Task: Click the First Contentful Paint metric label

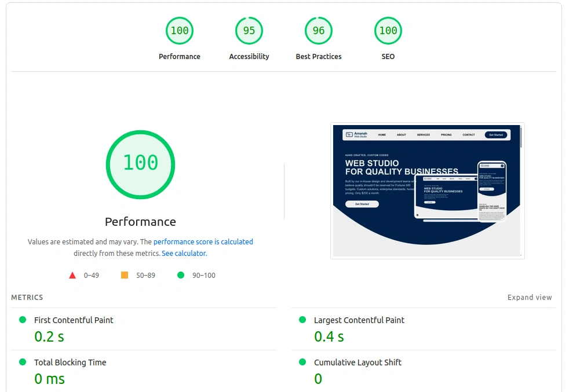Action: [74, 320]
